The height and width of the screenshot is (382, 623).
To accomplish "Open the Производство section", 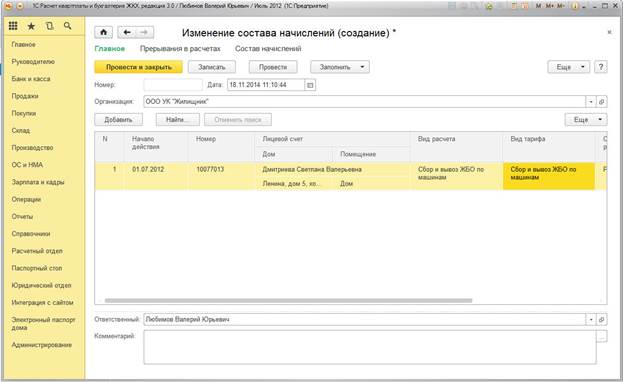I will pos(32,147).
